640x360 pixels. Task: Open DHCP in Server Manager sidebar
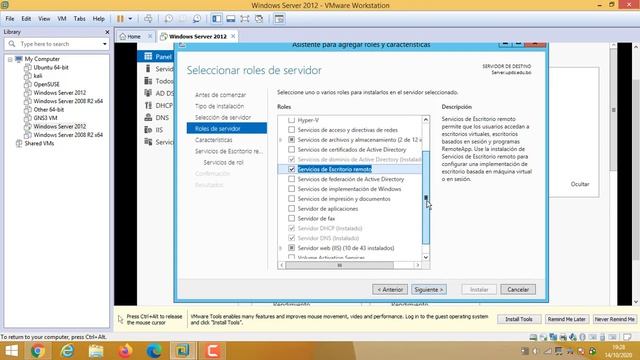coord(159,105)
